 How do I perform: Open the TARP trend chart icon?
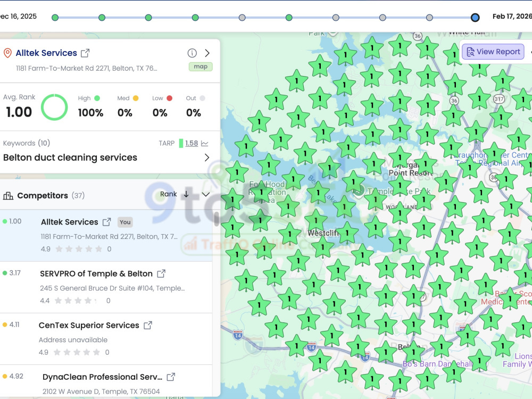coord(205,144)
